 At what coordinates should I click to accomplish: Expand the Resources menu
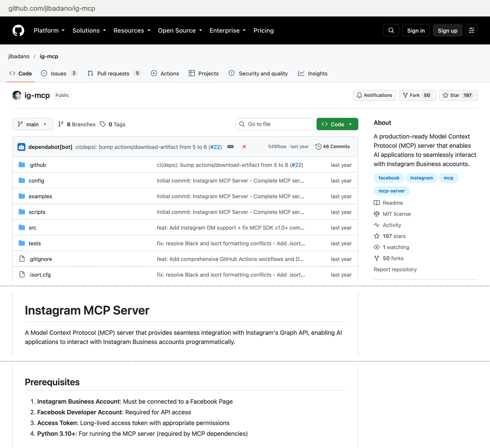pos(132,31)
